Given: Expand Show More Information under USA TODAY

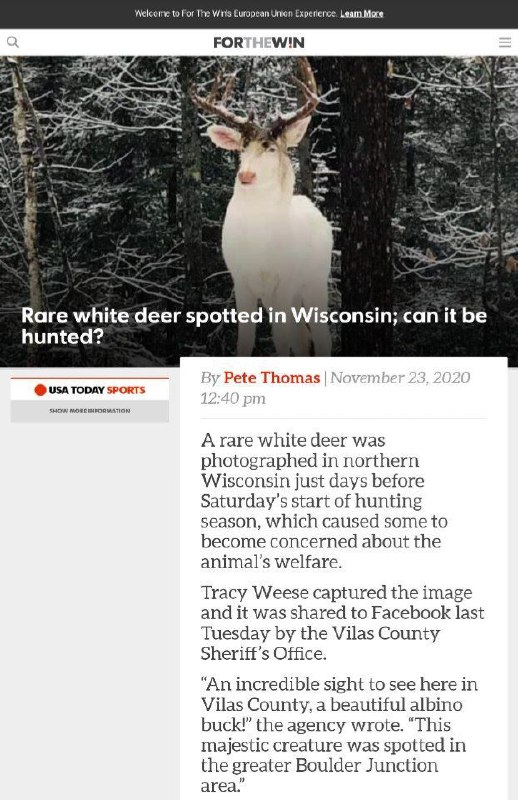Looking at the screenshot, I should point(90,411).
